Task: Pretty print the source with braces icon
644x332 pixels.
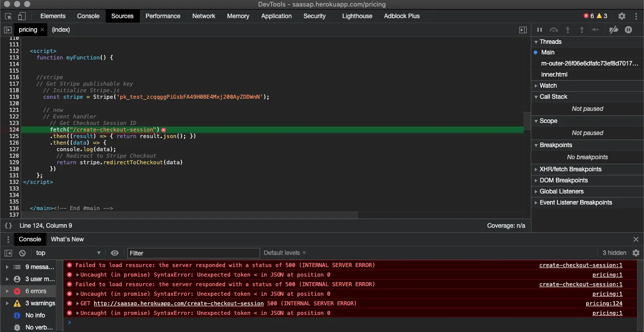Action: (x=9, y=226)
